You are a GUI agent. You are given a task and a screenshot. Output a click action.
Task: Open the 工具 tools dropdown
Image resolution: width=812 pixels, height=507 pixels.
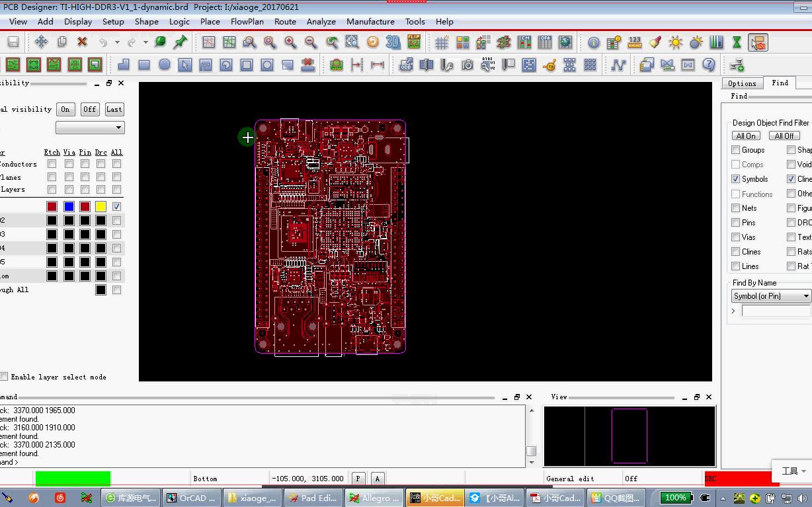(793, 471)
